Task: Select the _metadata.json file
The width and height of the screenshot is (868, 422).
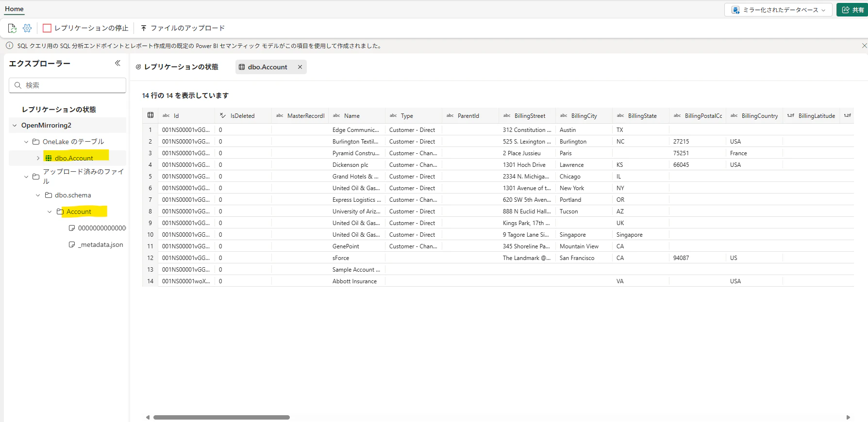Action: click(x=100, y=244)
